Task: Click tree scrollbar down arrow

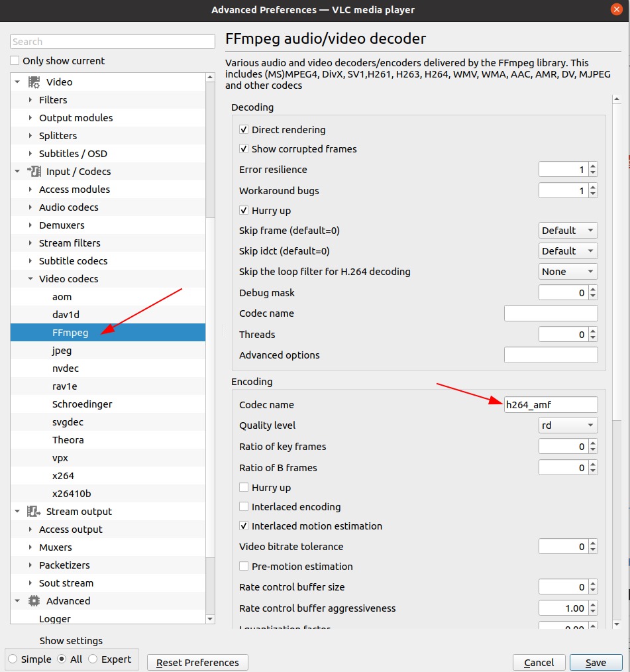Action: point(210,619)
